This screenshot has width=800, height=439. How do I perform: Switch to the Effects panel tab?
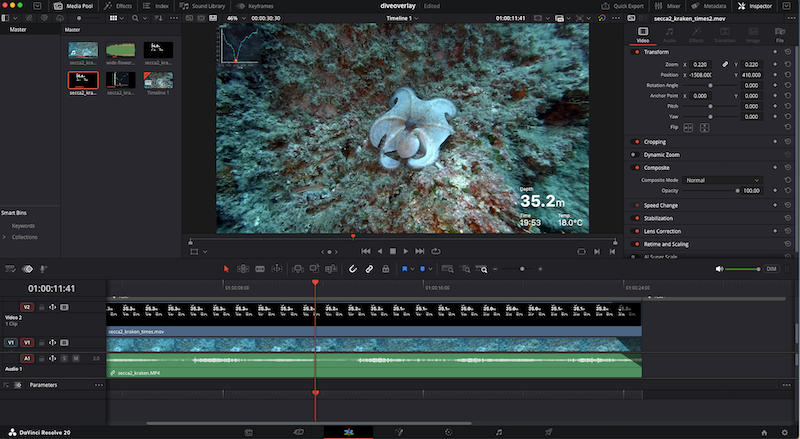pos(118,5)
